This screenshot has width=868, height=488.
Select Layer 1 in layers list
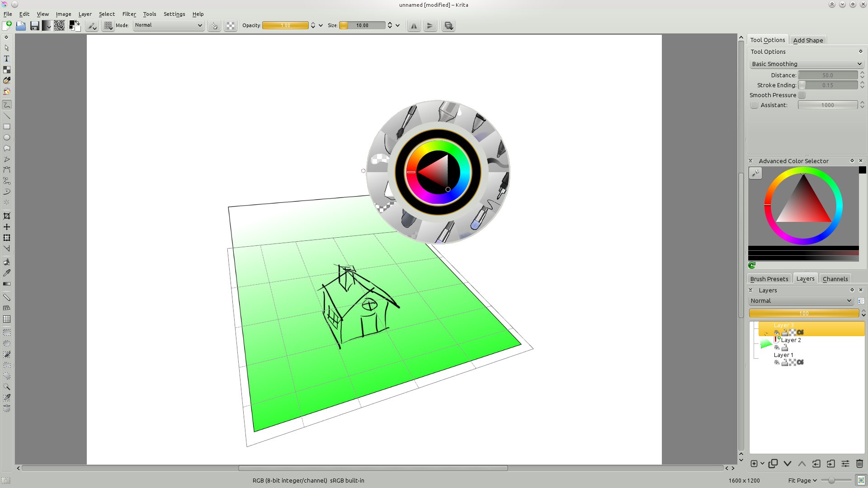click(x=783, y=355)
